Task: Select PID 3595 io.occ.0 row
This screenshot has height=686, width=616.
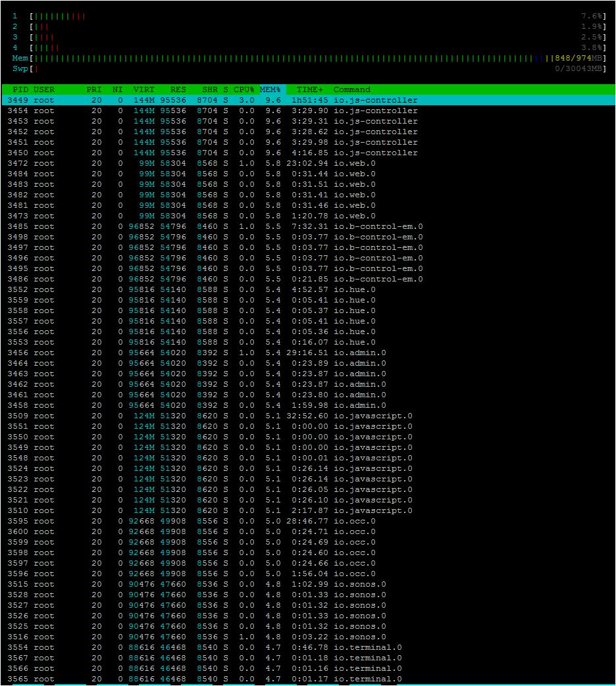Action: [x=308, y=521]
